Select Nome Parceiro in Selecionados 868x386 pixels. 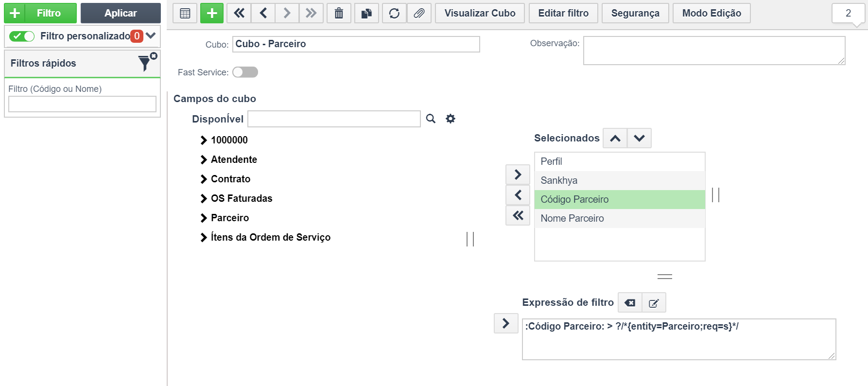pyautogui.click(x=620, y=218)
